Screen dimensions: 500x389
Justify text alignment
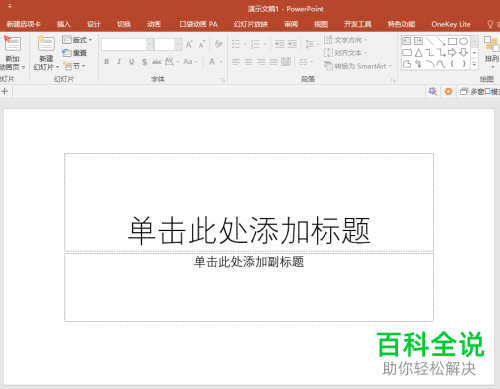[x=273, y=62]
